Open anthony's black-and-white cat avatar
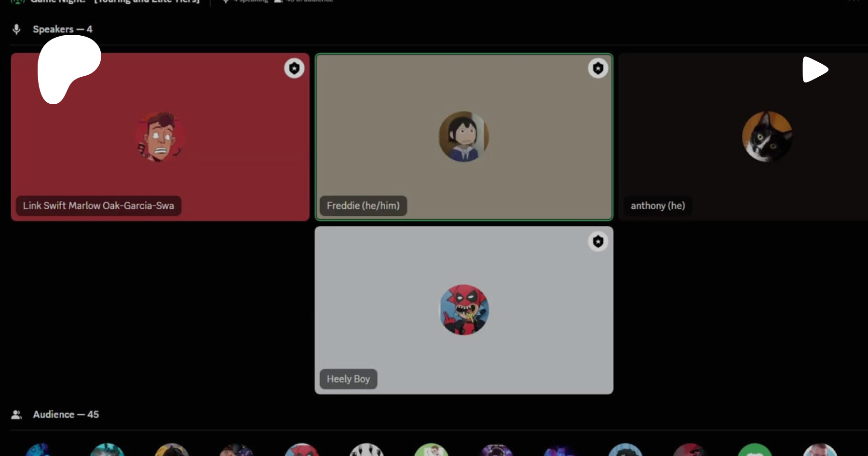The image size is (868, 456). coord(767,137)
